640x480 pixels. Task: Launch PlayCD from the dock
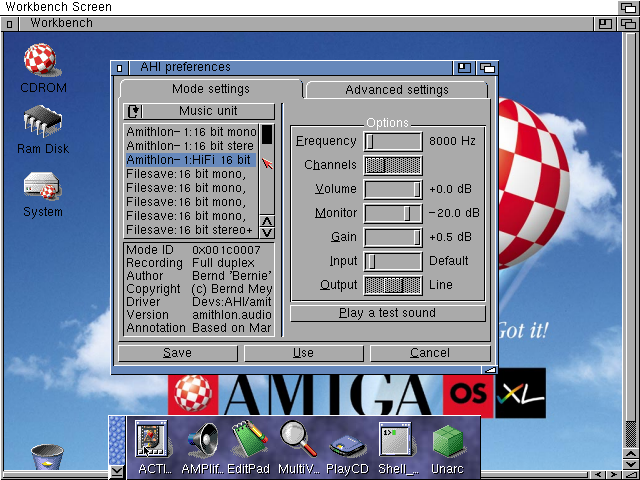(347, 453)
